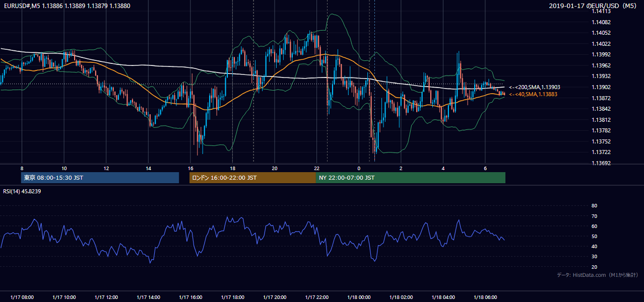Click the 1/18 06:00 time axis label
This screenshot has width=644, height=302.
coord(485,297)
